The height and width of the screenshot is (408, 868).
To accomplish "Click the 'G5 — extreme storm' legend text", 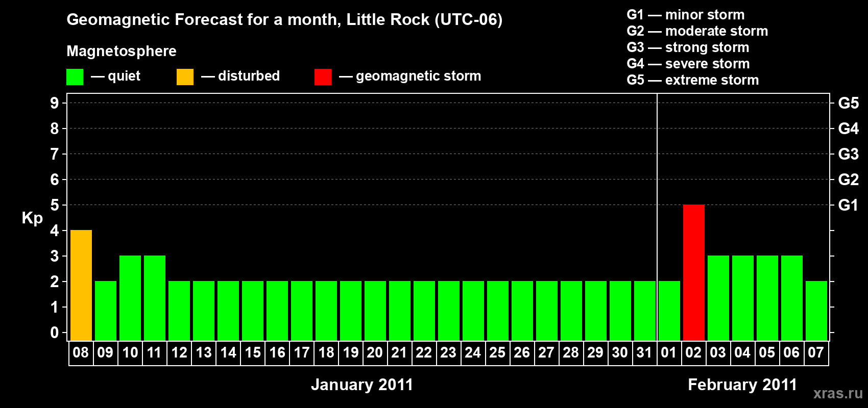I will coord(693,80).
